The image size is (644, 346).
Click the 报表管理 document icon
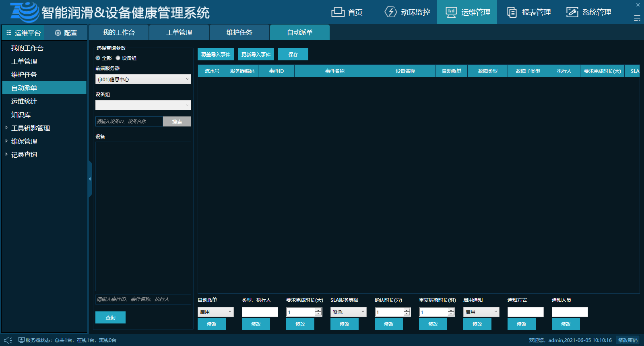[x=512, y=12]
